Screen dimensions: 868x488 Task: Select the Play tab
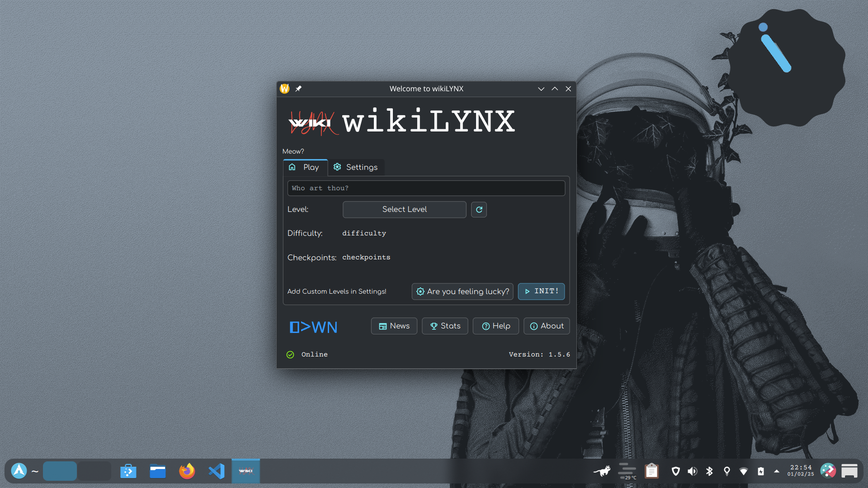(305, 167)
